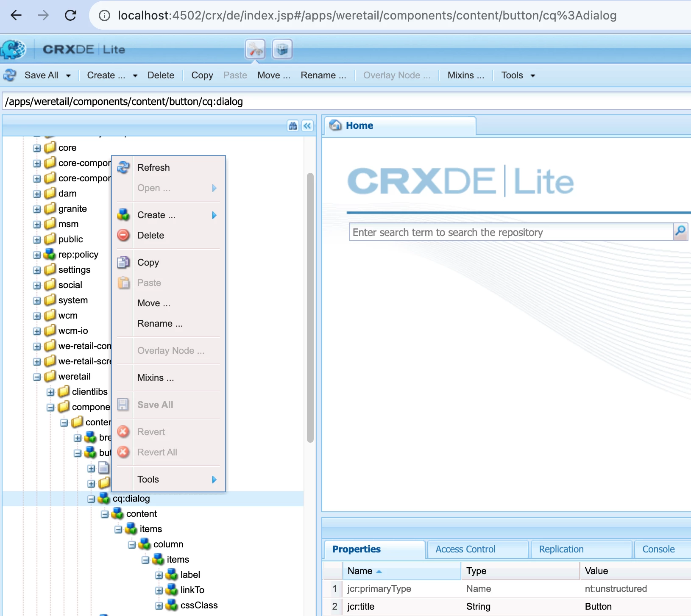Image resolution: width=691 pixels, height=616 pixels.
Task: Collapse the weretail folder
Action: (37, 377)
